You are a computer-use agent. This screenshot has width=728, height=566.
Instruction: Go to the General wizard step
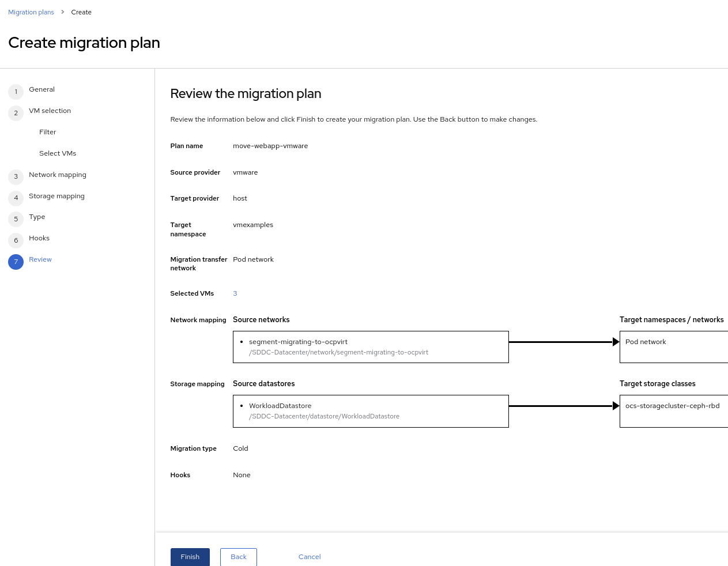tap(42, 89)
